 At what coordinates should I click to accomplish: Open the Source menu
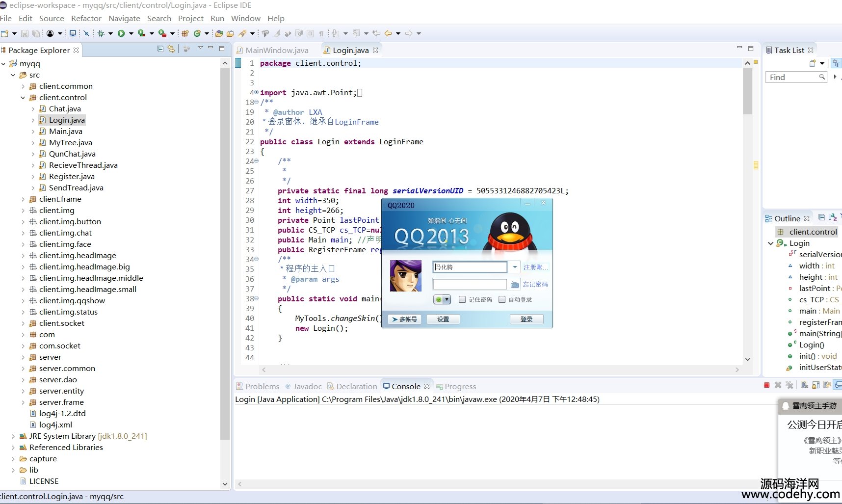pyautogui.click(x=52, y=18)
